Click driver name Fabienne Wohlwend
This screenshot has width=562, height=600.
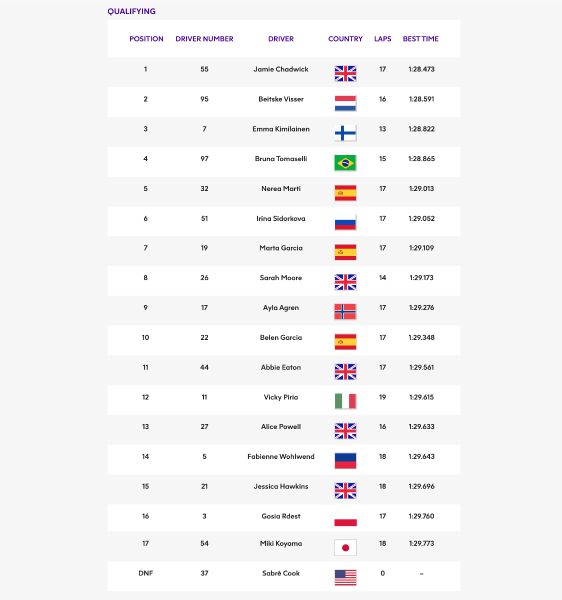(x=281, y=457)
